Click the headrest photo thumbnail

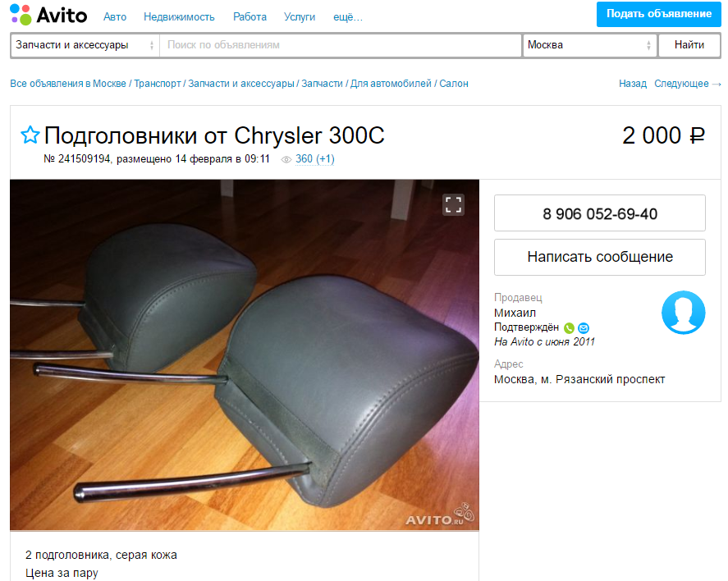coord(245,355)
